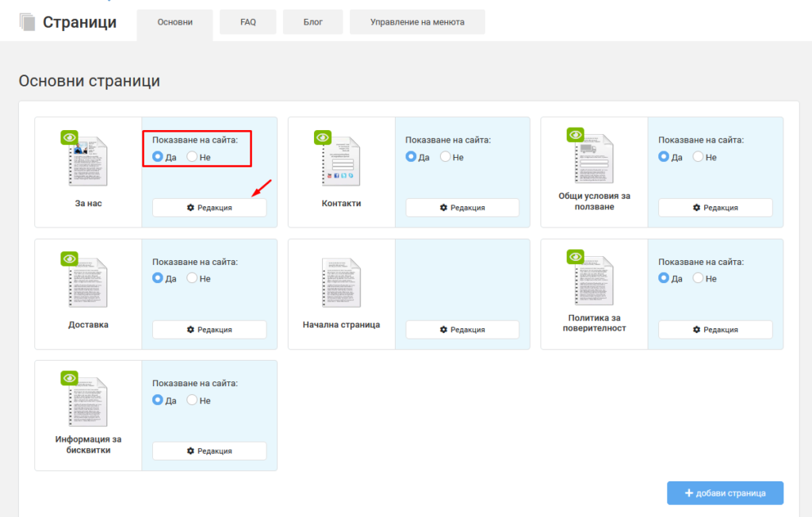Image resolution: width=812 pixels, height=517 pixels.
Task: Select Не for За нас visibility
Action: coord(192,156)
